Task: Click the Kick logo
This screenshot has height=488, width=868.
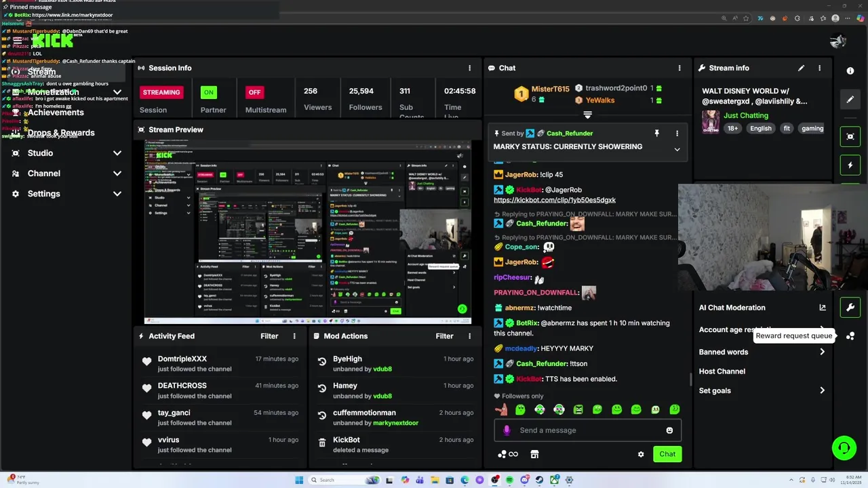Action: [x=53, y=41]
